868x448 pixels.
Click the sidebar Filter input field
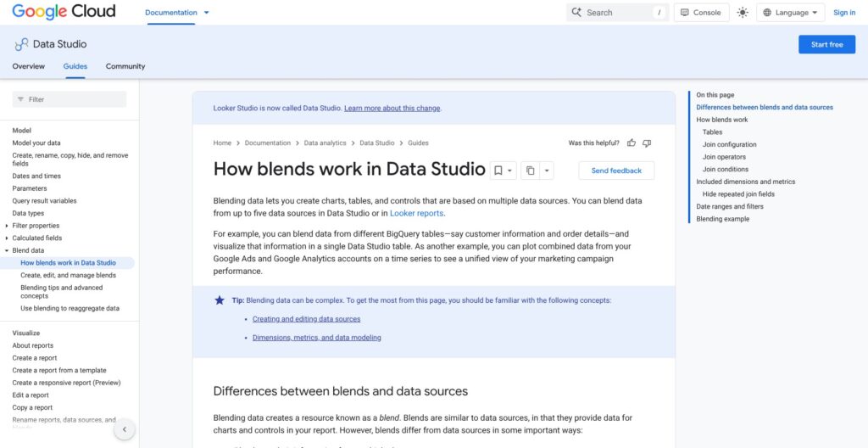70,99
